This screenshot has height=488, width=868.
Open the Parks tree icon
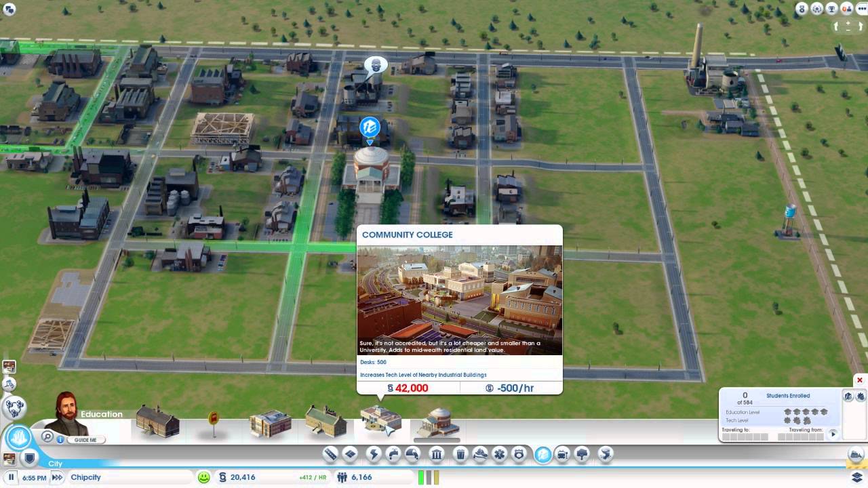582,455
